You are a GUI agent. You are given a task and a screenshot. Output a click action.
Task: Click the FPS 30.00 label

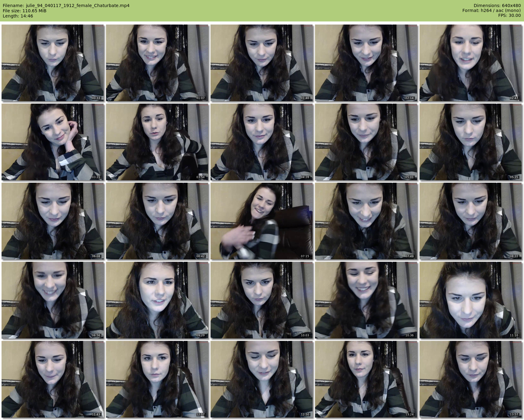(x=510, y=15)
